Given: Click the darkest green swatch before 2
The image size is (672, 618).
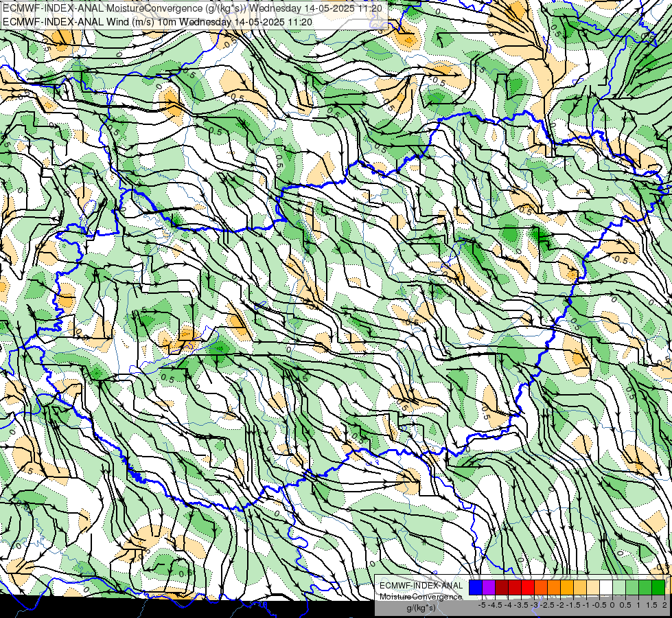Looking at the screenshot, I should (658, 588).
